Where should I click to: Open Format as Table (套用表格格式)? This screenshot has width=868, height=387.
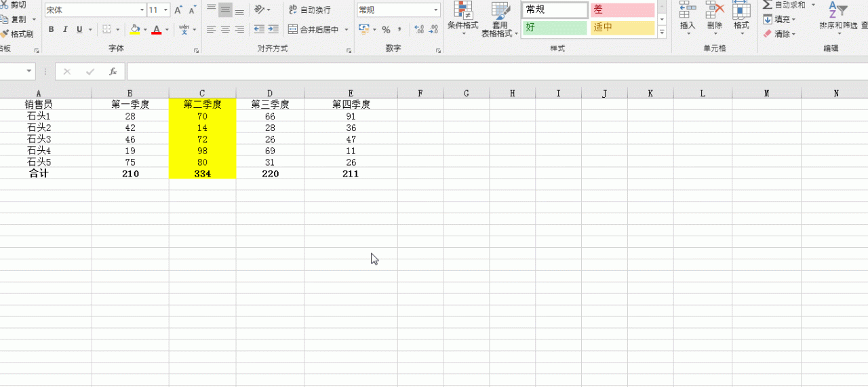tap(500, 20)
